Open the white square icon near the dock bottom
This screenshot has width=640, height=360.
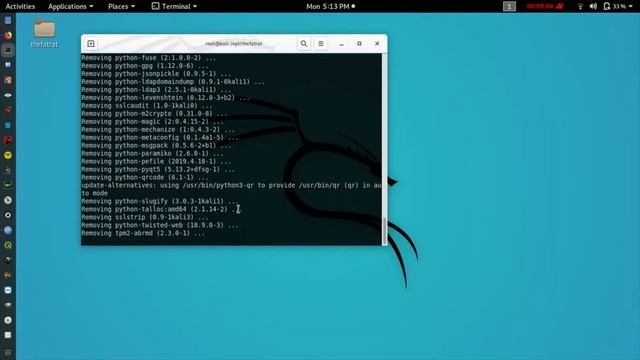pos(8,335)
